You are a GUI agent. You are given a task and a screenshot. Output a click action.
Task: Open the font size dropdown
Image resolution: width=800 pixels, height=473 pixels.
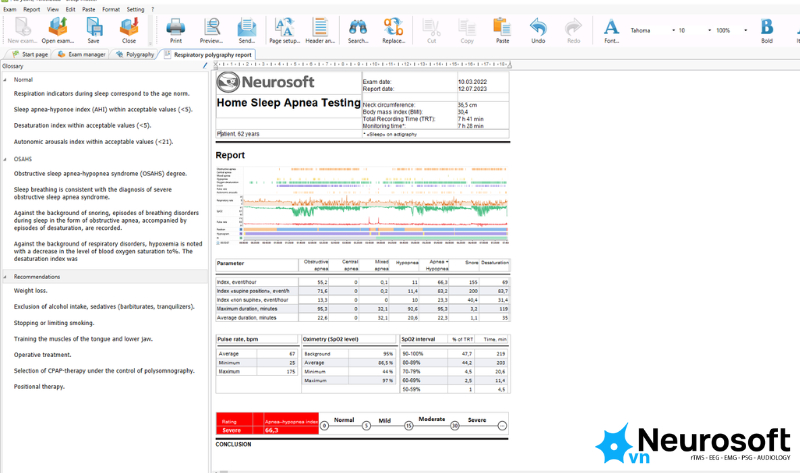pos(709,31)
